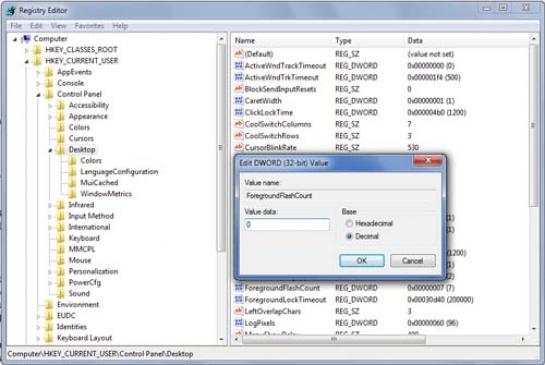Collapse the Control Panel node

tap(39, 95)
